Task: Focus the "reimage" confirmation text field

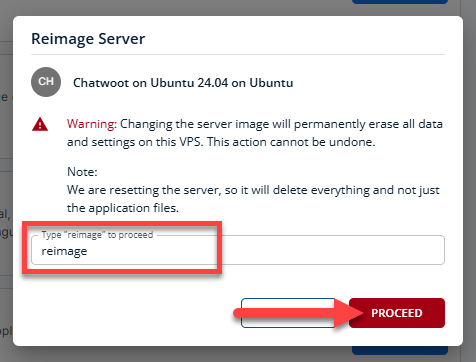Action: tap(238, 250)
